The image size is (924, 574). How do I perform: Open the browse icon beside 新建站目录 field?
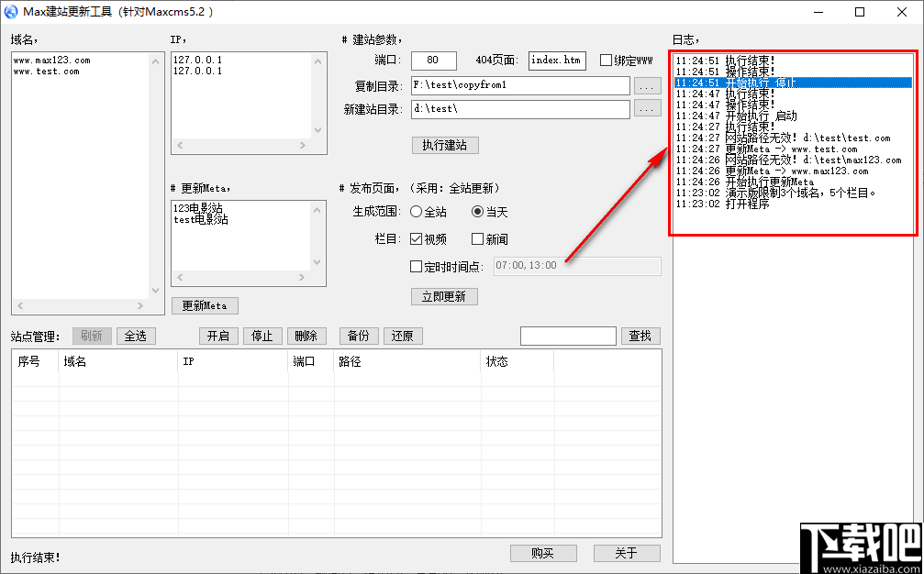point(647,107)
